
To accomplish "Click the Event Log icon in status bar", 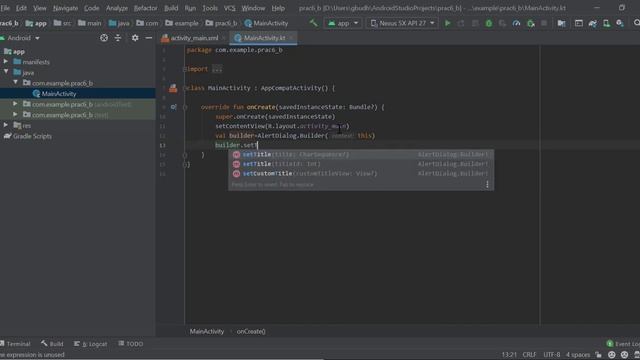I will click(610, 344).
